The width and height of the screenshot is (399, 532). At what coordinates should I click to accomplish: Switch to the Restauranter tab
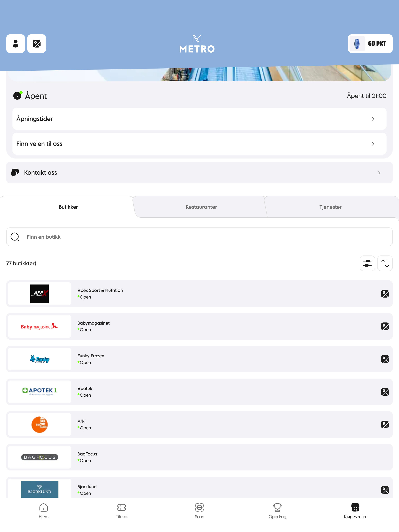201,207
